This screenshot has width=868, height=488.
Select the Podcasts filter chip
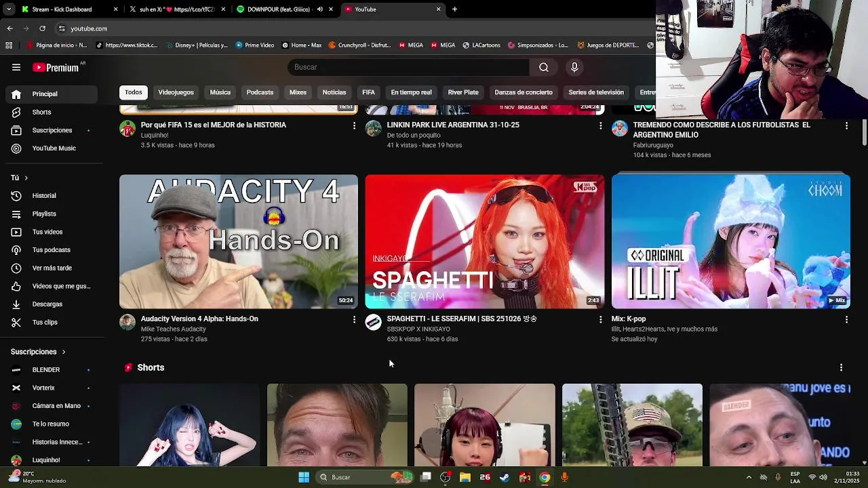coord(260,92)
